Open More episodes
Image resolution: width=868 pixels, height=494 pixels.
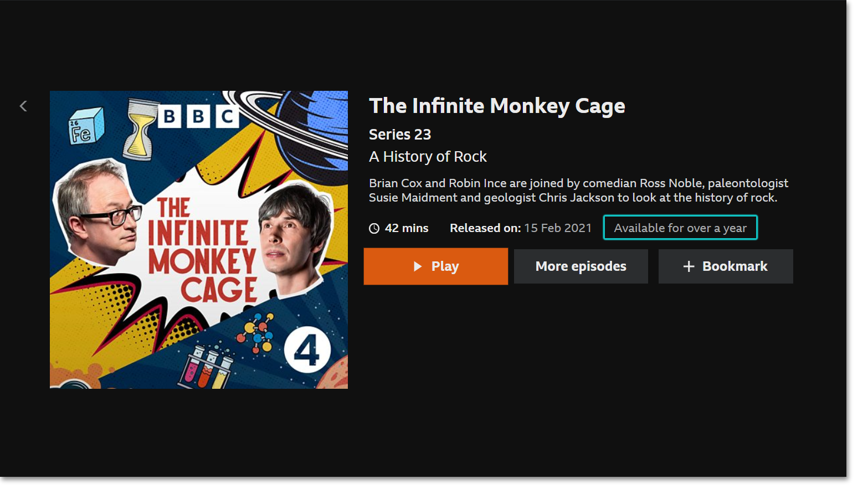[x=581, y=266]
